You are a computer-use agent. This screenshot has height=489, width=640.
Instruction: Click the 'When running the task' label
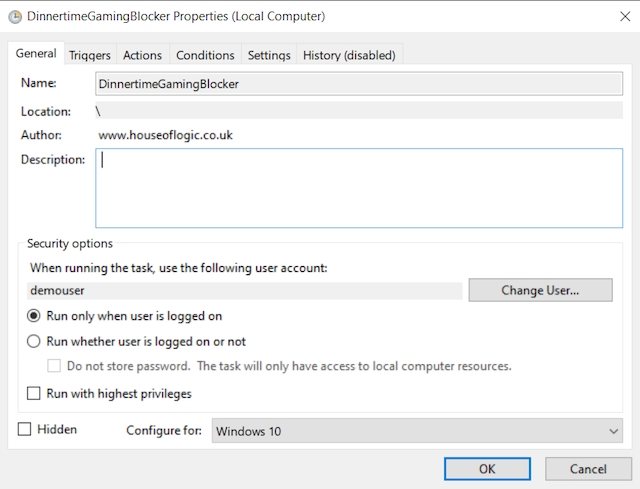pyautogui.click(x=179, y=268)
